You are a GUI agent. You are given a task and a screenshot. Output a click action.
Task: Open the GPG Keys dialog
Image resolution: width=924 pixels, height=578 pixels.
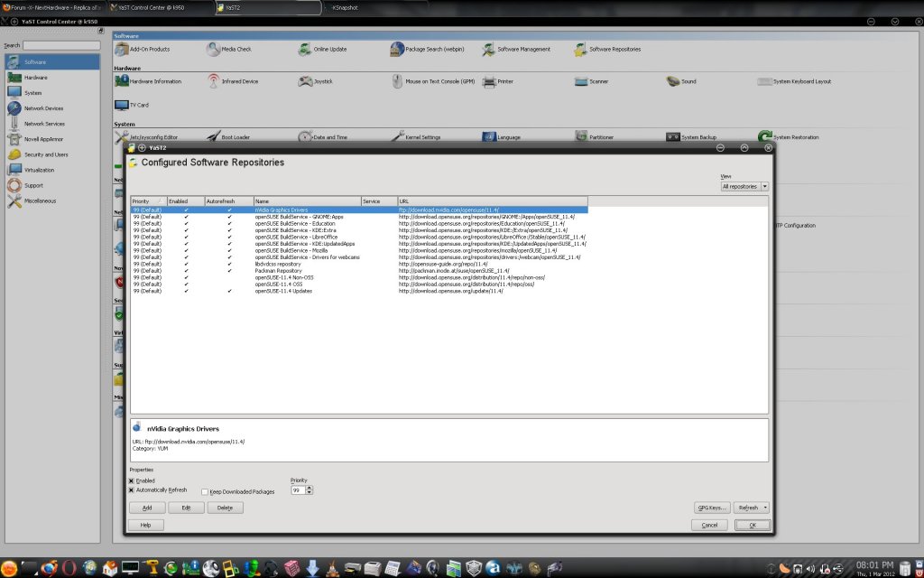click(713, 508)
